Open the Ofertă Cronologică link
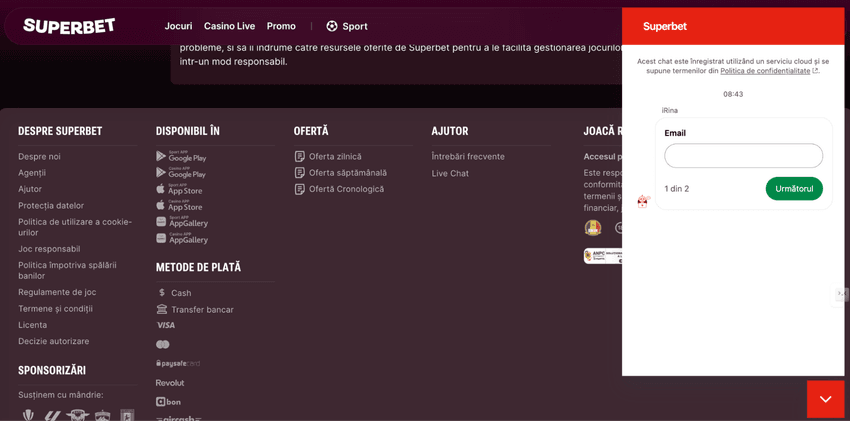850x421 pixels. (x=346, y=189)
